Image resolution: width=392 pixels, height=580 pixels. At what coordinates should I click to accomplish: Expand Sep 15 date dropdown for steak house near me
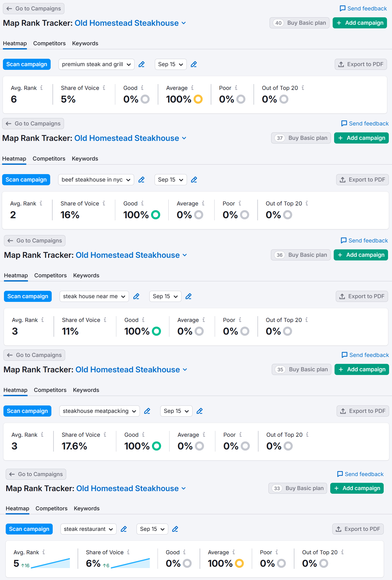(x=165, y=296)
